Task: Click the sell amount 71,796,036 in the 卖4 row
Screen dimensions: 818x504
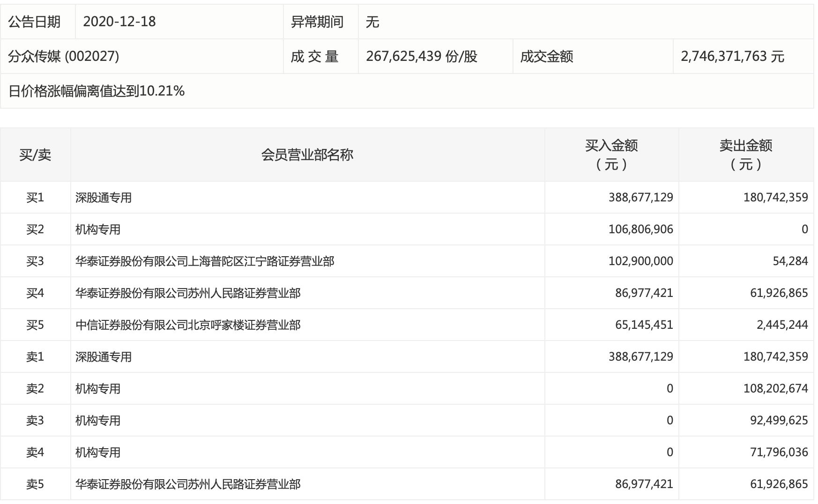Action: click(x=779, y=452)
